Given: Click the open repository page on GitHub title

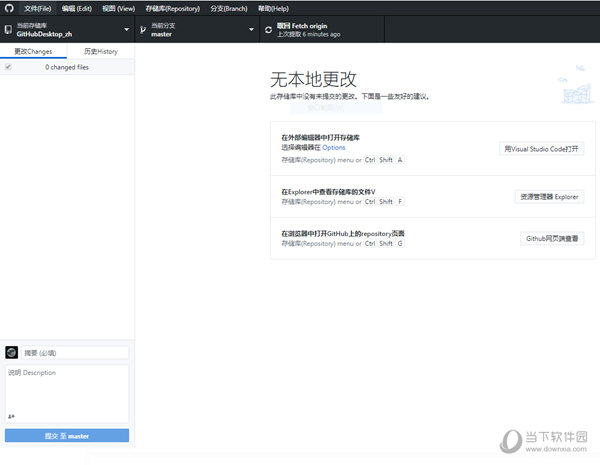Looking at the screenshot, I should coord(343,233).
